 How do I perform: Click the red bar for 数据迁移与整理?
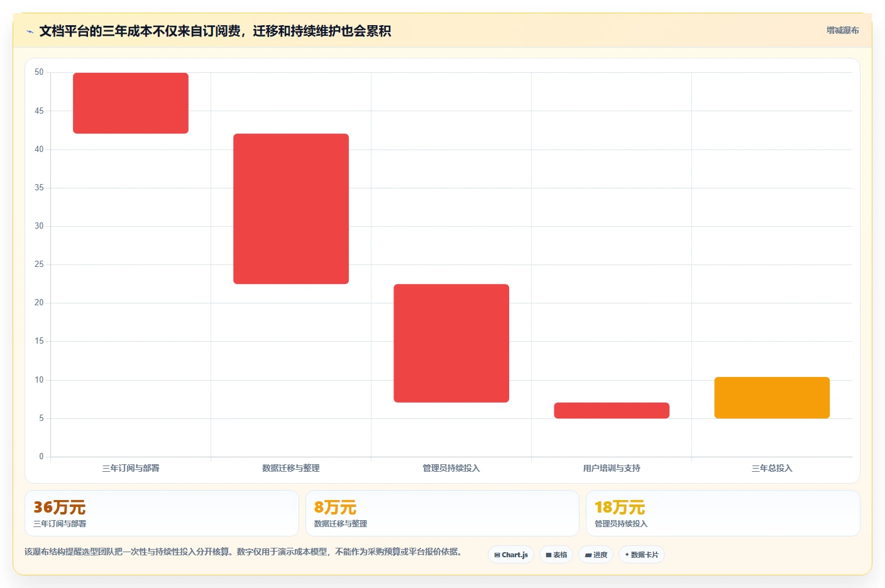coord(291,209)
